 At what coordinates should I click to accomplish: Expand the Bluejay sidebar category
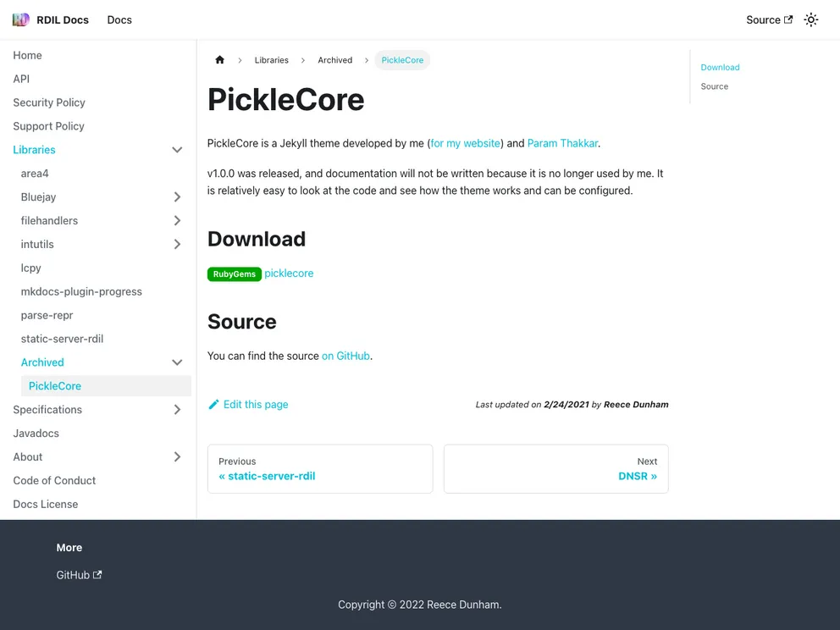click(177, 197)
